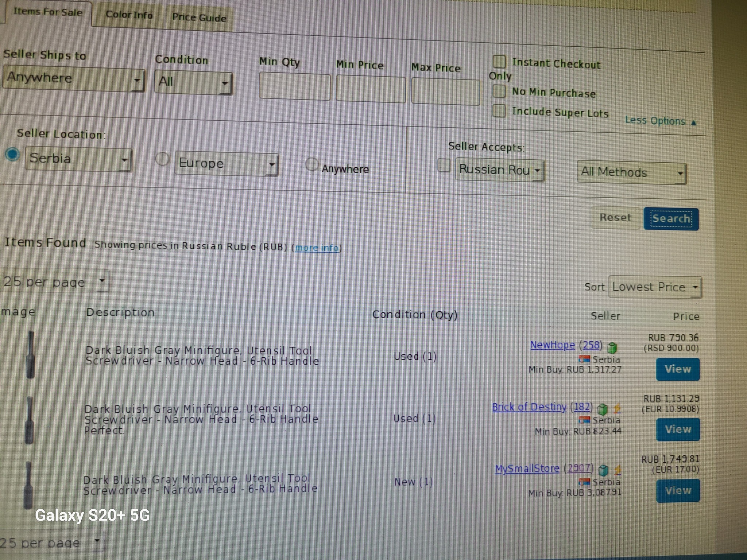Click green brick icon next to NewHope

point(612,347)
